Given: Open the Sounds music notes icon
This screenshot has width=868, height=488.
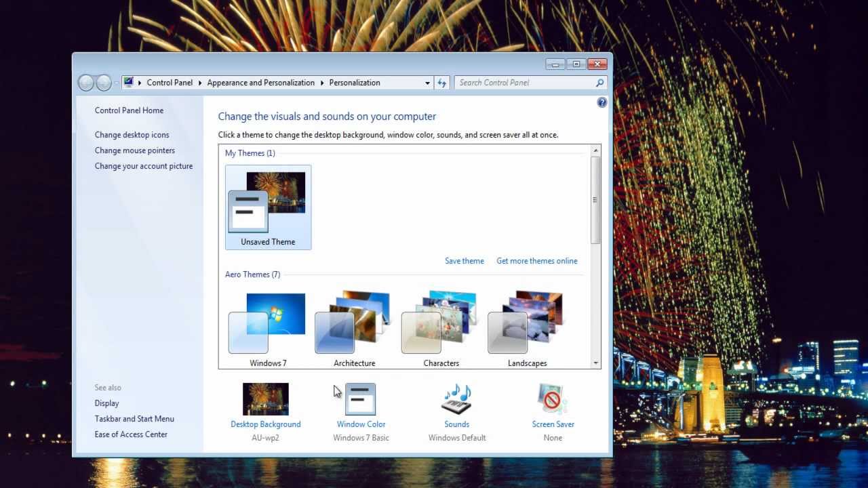Looking at the screenshot, I should coord(456,399).
